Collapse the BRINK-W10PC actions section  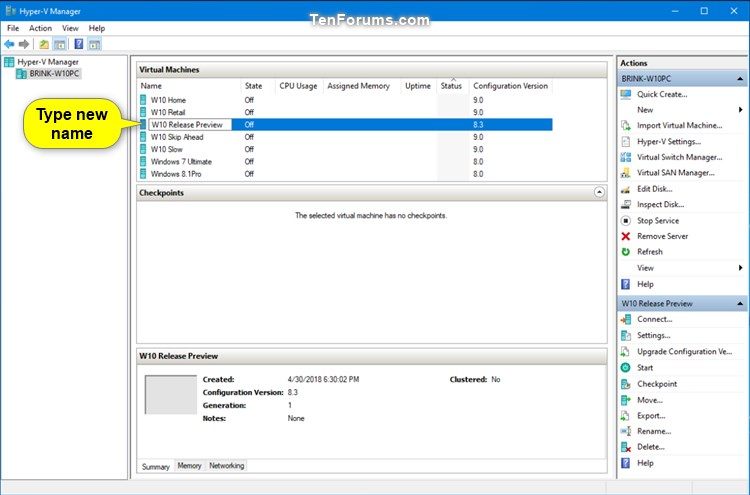[740, 78]
